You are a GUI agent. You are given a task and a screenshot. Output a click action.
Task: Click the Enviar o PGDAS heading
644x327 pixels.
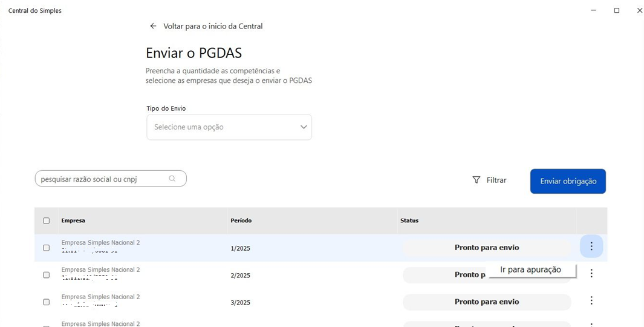coord(194,53)
